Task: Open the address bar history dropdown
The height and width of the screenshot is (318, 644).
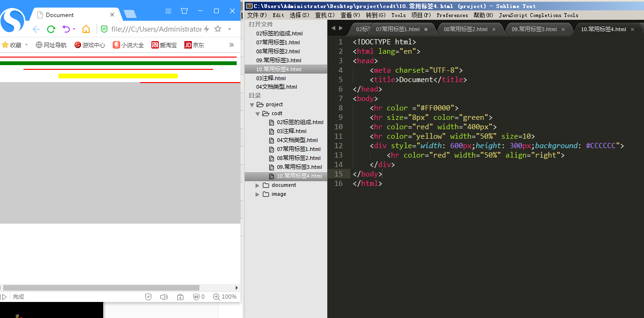Action: pos(230,29)
